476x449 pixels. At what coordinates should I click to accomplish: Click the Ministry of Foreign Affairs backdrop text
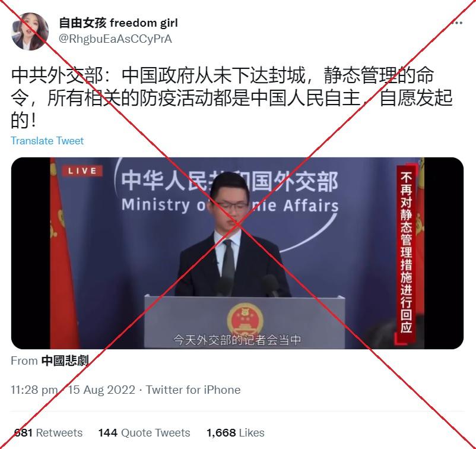pyautogui.click(x=230, y=205)
